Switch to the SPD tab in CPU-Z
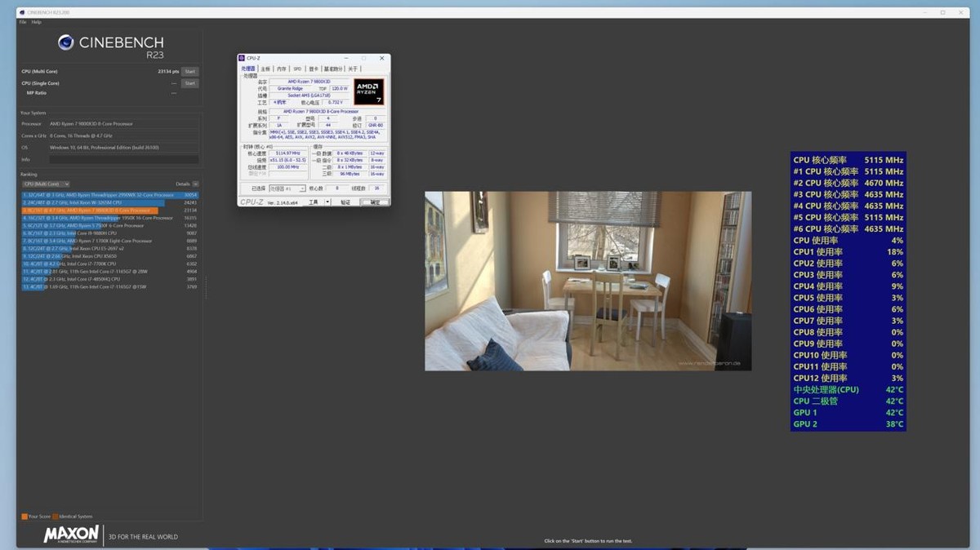The height and width of the screenshot is (550, 980). pos(297,69)
